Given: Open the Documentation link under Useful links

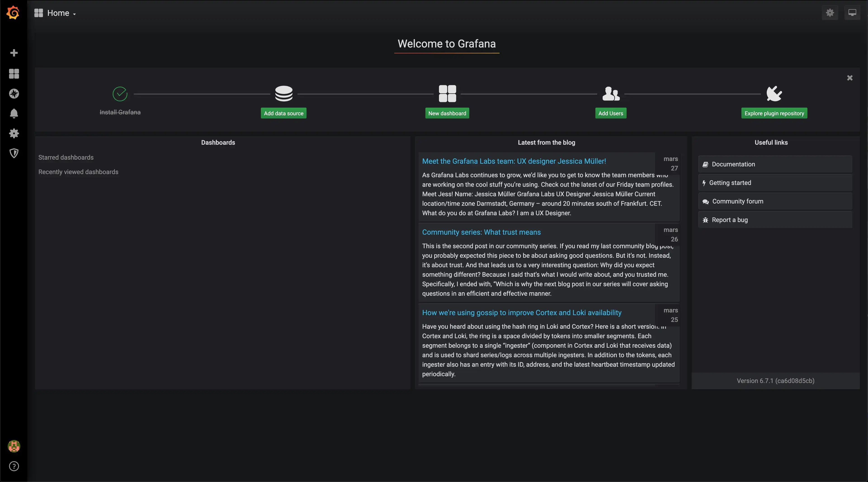Looking at the screenshot, I should (x=775, y=164).
